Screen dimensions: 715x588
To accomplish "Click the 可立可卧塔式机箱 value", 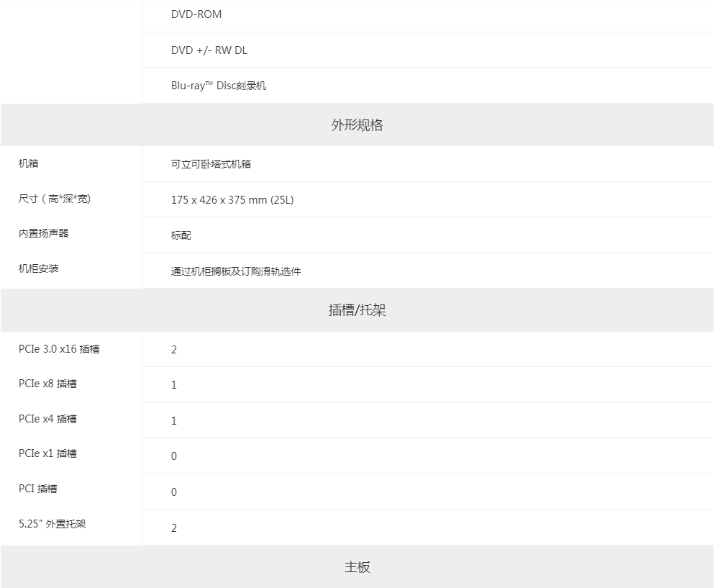I will (x=211, y=164).
